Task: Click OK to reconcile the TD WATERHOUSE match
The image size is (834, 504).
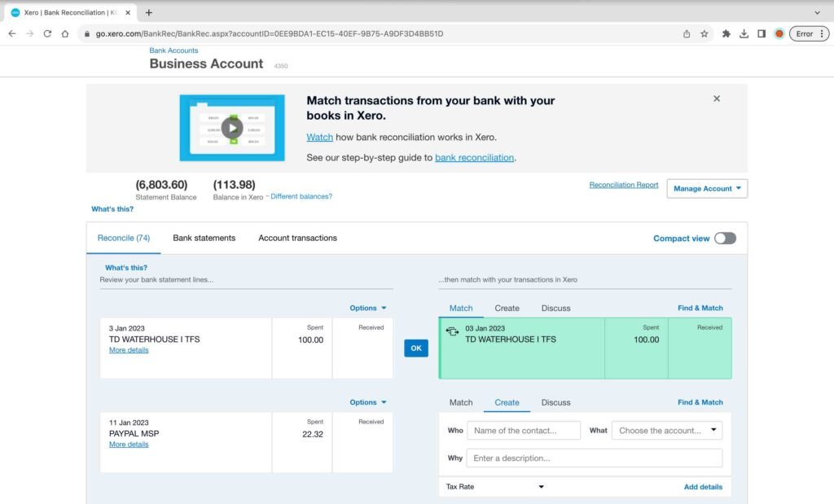Action: (x=416, y=348)
